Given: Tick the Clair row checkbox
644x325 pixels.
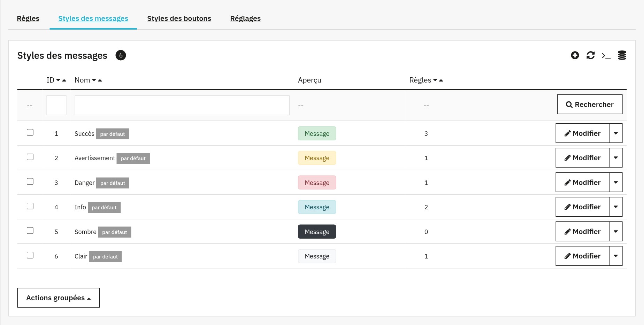Looking at the screenshot, I should [x=30, y=255].
